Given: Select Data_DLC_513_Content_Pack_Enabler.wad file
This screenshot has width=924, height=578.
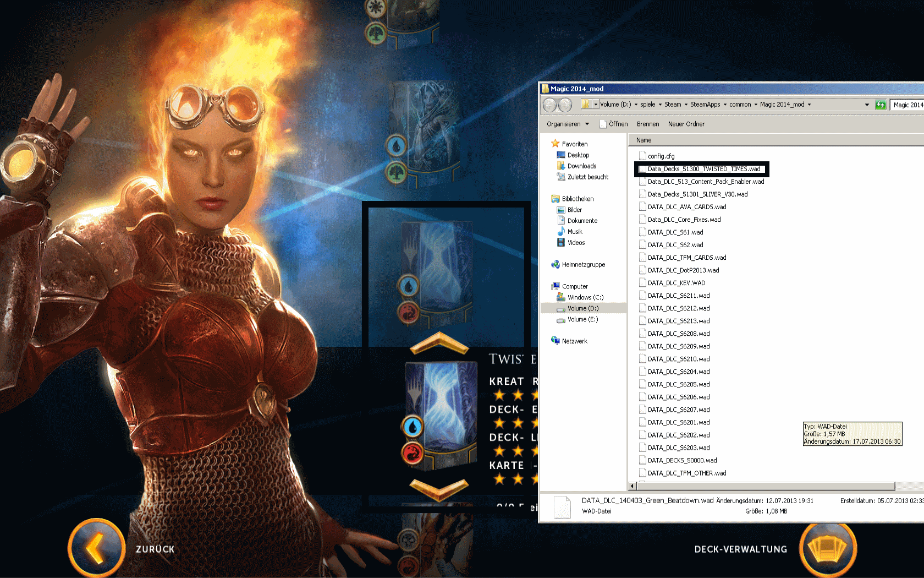Looking at the screenshot, I should [701, 182].
